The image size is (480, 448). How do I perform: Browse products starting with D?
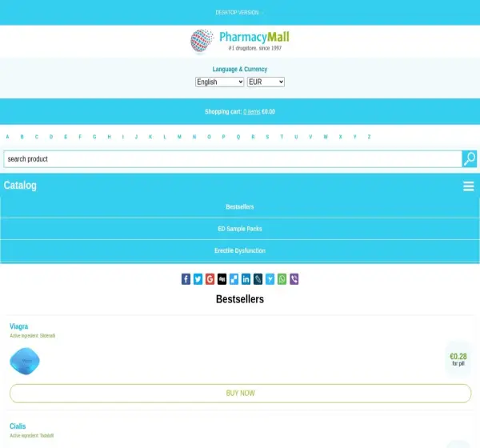[51, 137]
